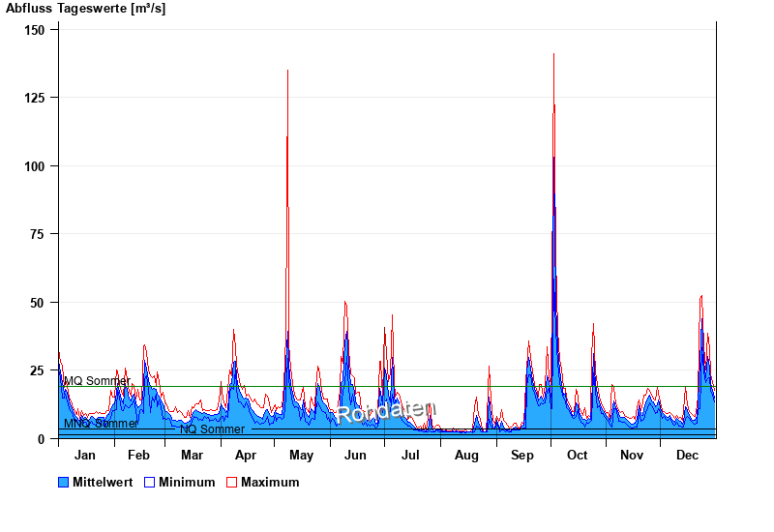Click the Oct month label
Viewport: 774px width, 532px height.
577,456
